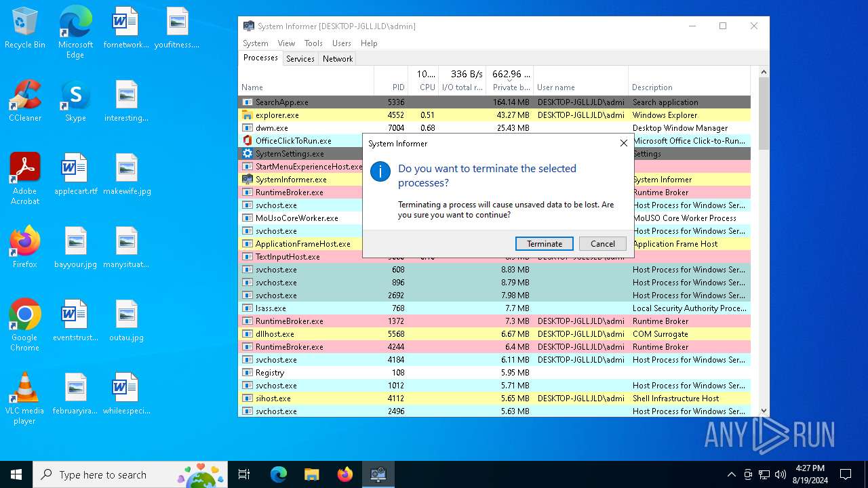Click the SearchApp.exe process icon
This screenshot has width=868, height=488.
pyautogui.click(x=248, y=102)
